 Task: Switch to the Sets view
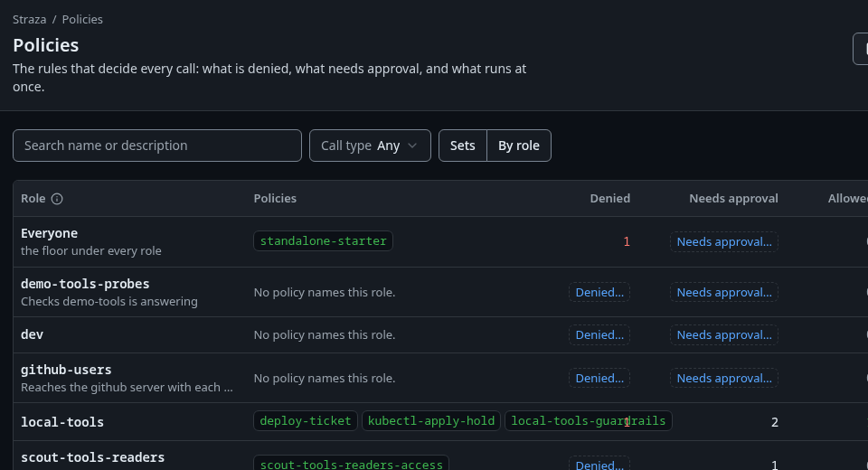(463, 146)
